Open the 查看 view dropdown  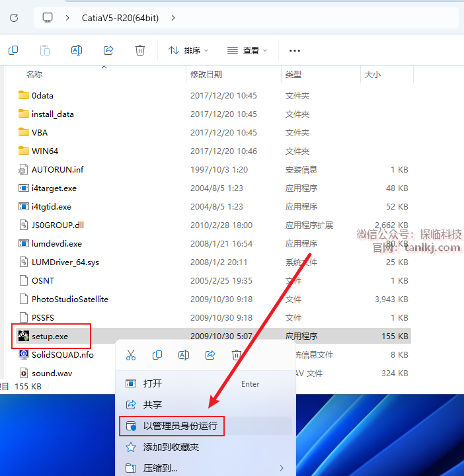[247, 50]
